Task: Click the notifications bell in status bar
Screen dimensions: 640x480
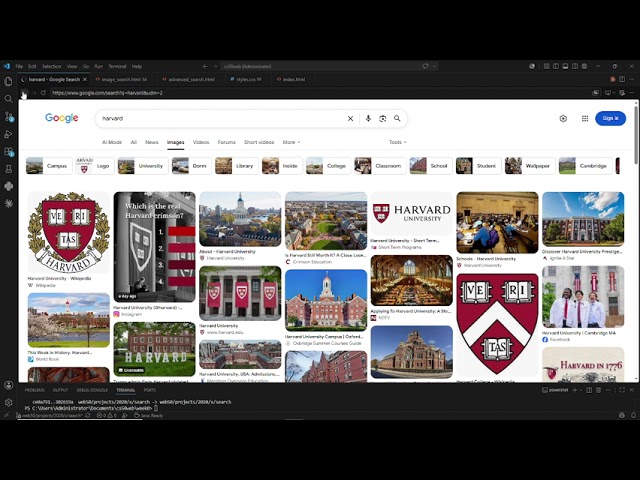Action: coord(633,416)
